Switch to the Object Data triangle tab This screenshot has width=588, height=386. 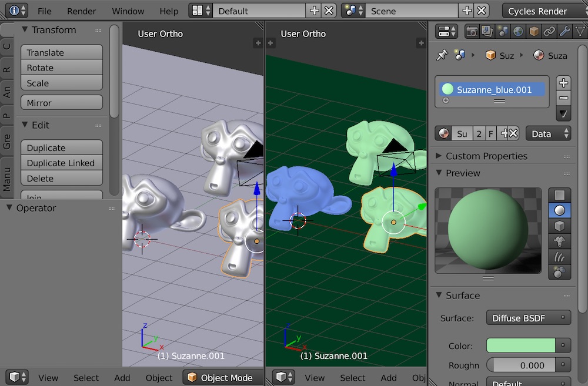(x=580, y=32)
